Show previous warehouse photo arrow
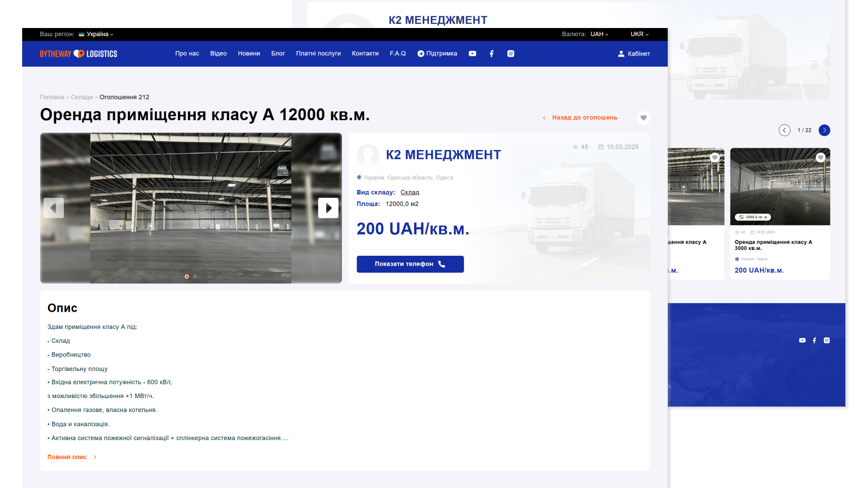This screenshot has height=488, width=868. pyautogui.click(x=53, y=208)
